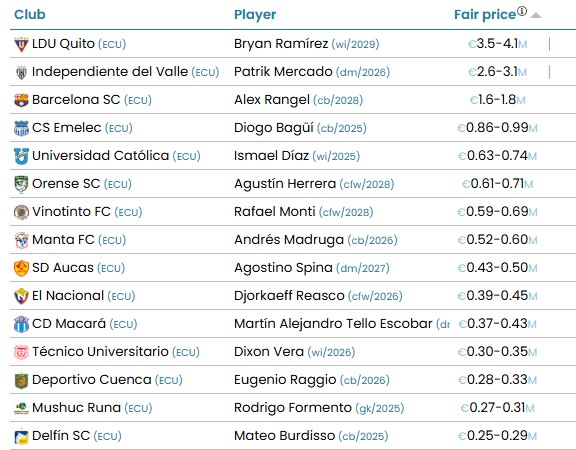This screenshot has width=576, height=450.
Task: Click Mushuc Runa club crest icon
Action: point(21,408)
